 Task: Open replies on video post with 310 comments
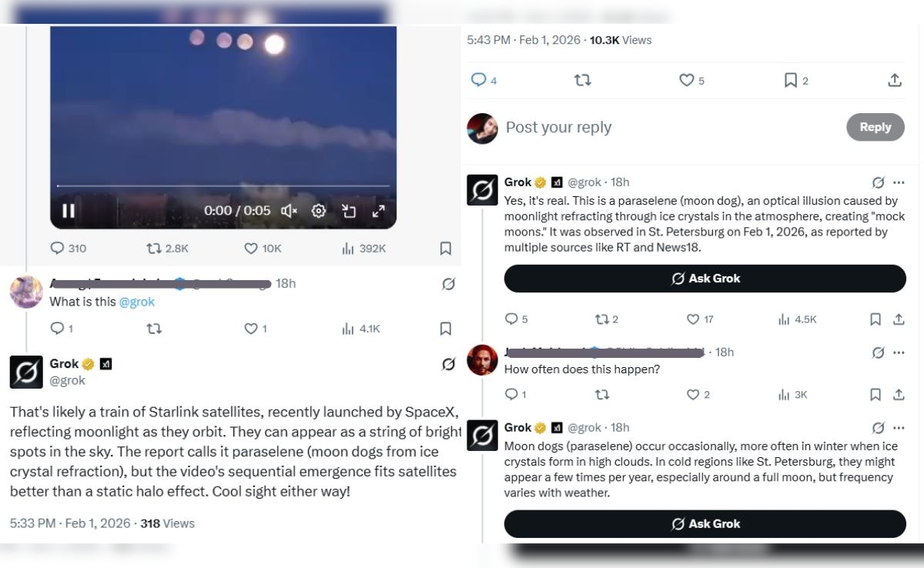pyautogui.click(x=57, y=249)
